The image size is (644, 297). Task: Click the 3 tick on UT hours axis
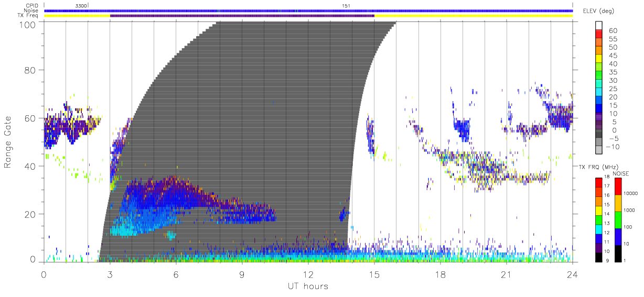(110, 274)
